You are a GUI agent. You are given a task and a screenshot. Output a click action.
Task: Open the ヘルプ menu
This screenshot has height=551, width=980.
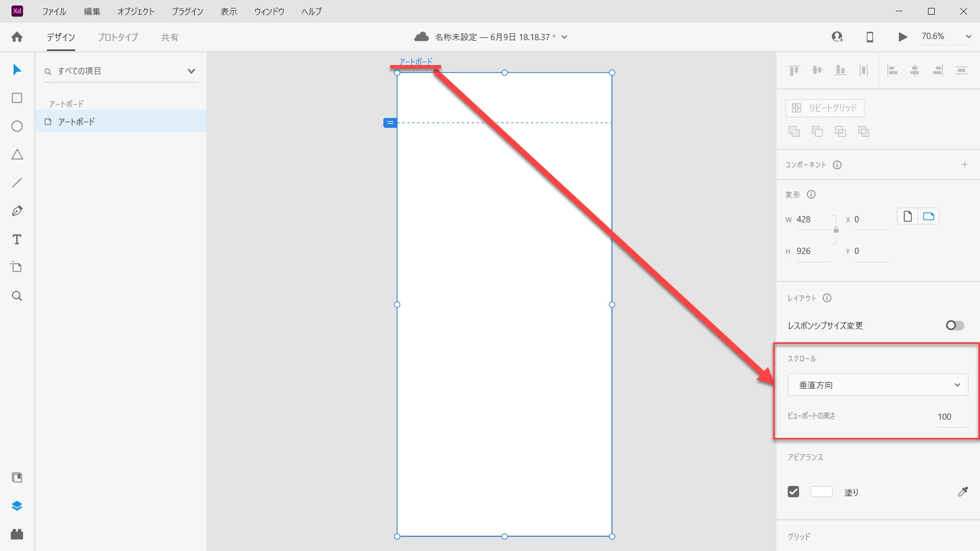312,11
